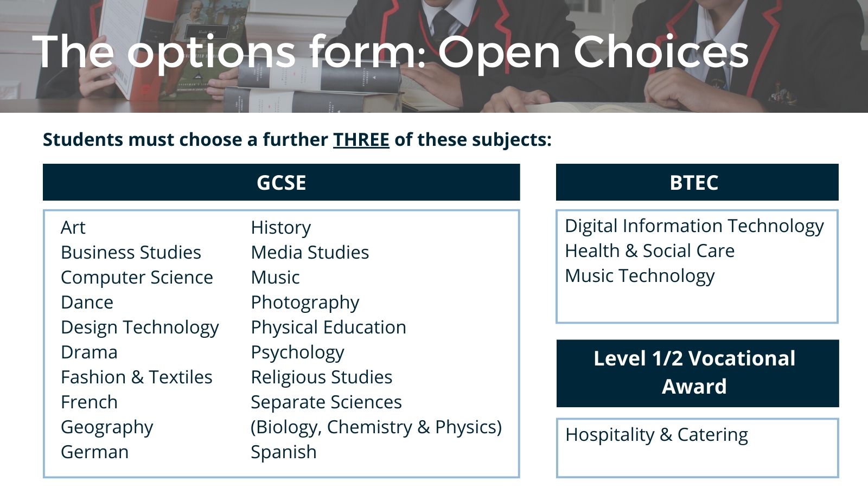Select Media Studies in the GCSE list
Screen dimensions: 868x488
[x=310, y=252]
